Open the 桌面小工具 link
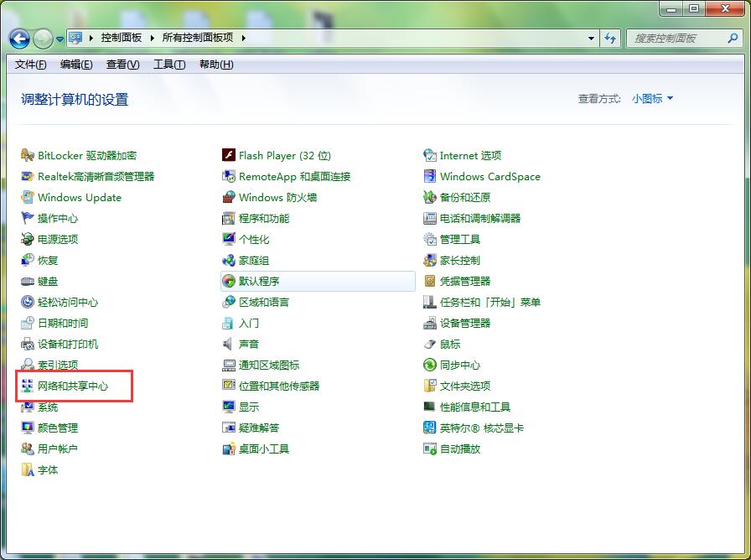The image size is (751, 560). 264,449
